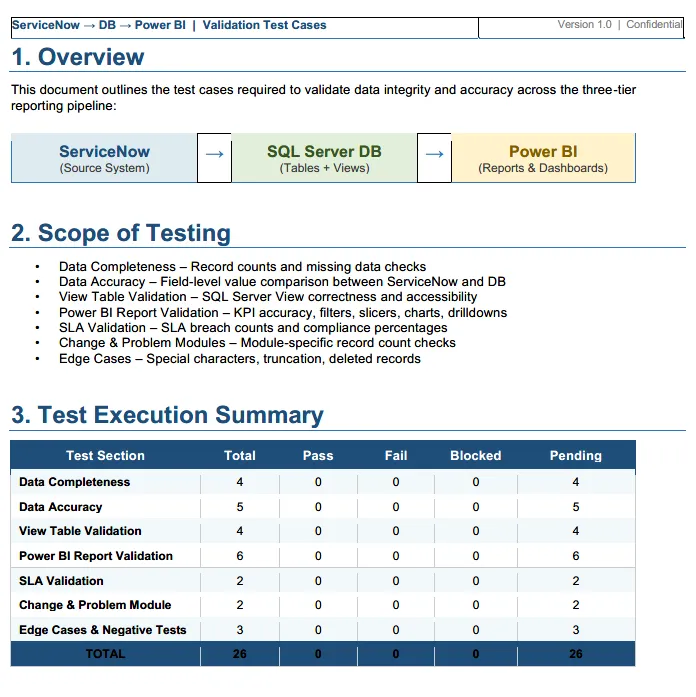Screen dimensions: 696x697
Task: Click the 'Pass' column header
Action: pyautogui.click(x=318, y=456)
